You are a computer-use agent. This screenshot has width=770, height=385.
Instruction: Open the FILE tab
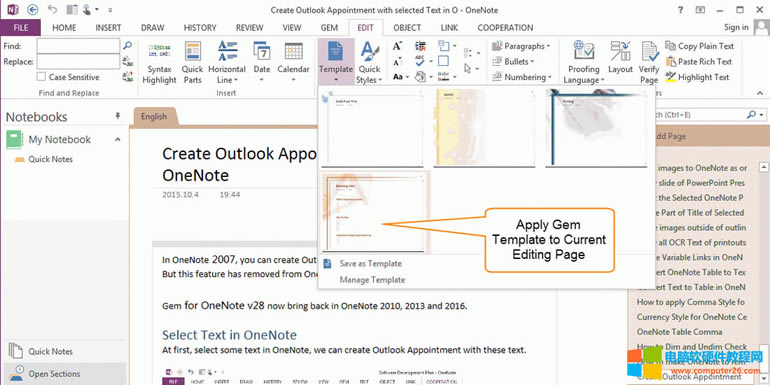coord(21,28)
